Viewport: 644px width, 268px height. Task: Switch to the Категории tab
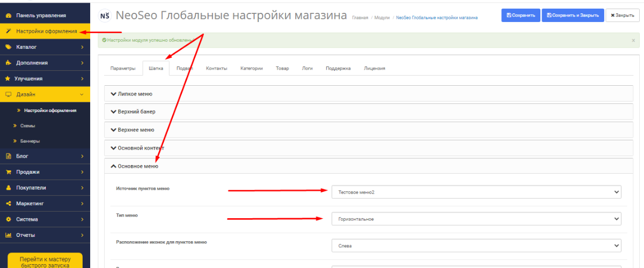[x=251, y=68]
